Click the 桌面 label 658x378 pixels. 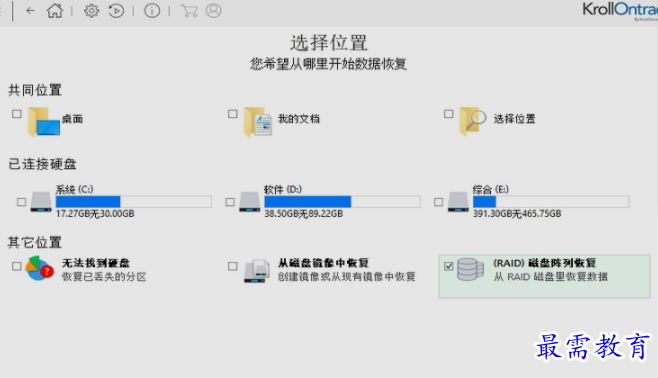click(72, 119)
